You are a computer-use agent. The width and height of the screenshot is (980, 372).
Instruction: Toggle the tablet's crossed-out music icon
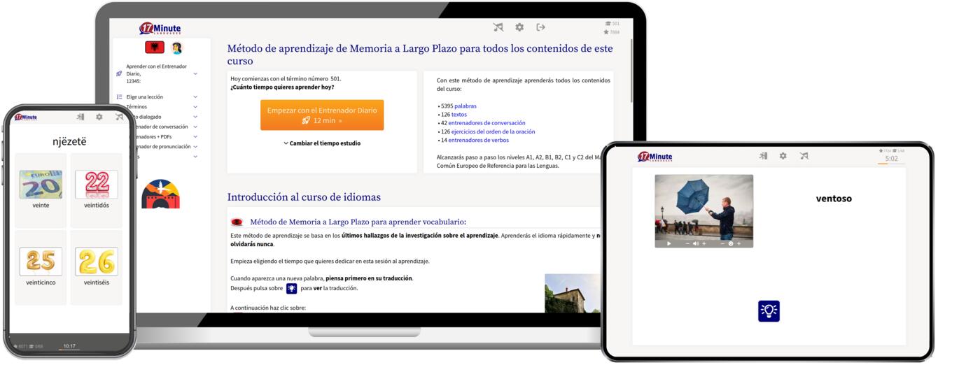(x=804, y=156)
